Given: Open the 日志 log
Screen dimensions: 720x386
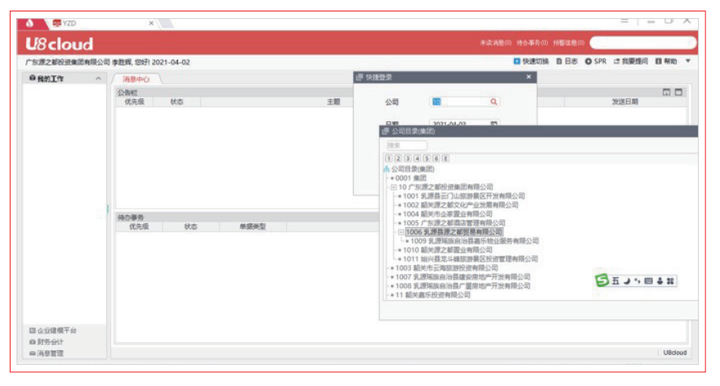Looking at the screenshot, I should pyautogui.click(x=567, y=61).
